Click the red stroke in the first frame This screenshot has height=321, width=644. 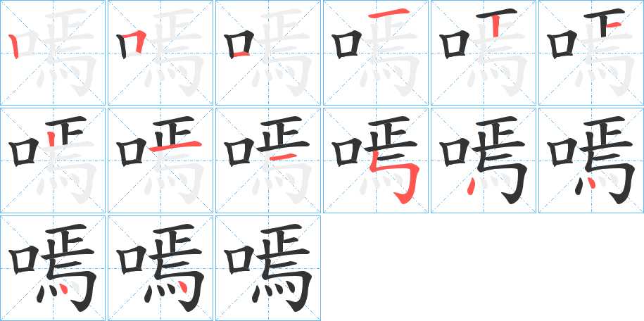(14, 46)
